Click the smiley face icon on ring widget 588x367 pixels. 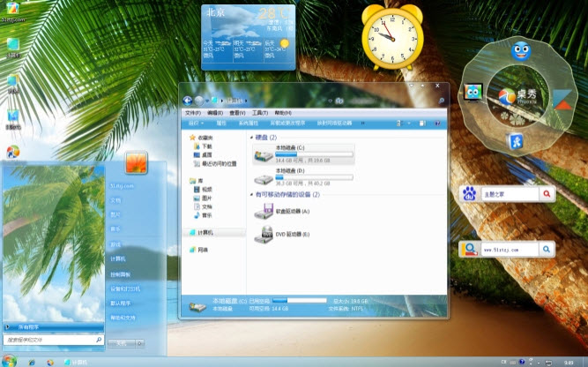tap(521, 51)
